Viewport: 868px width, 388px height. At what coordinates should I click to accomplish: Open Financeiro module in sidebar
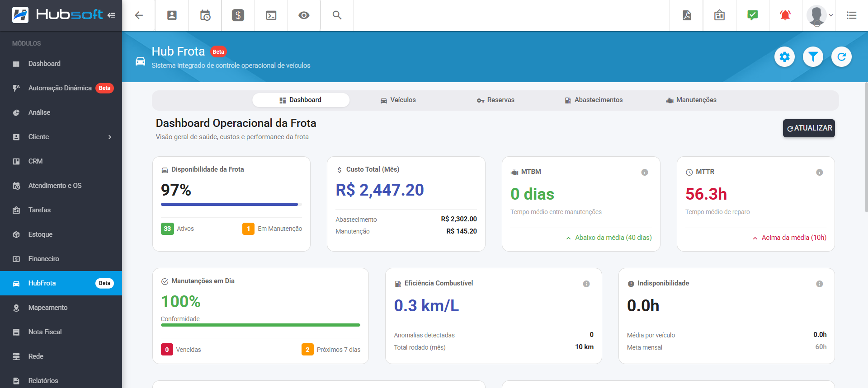61,259
